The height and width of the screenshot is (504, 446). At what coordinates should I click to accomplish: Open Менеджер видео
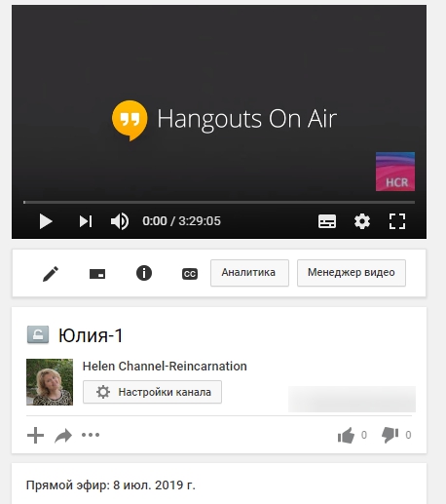pos(352,273)
